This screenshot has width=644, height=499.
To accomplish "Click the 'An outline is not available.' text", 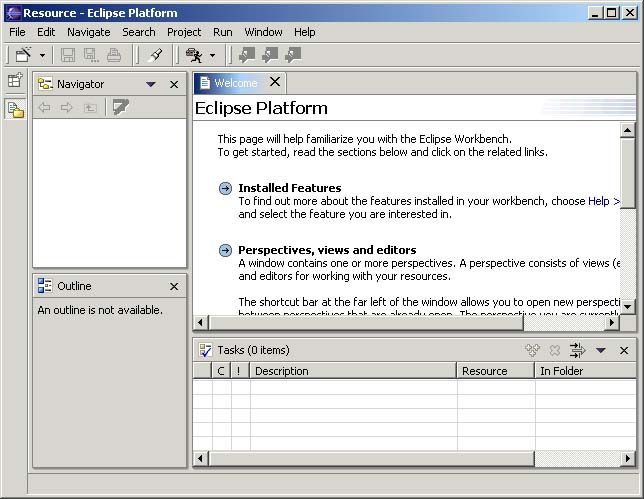I will [100, 310].
